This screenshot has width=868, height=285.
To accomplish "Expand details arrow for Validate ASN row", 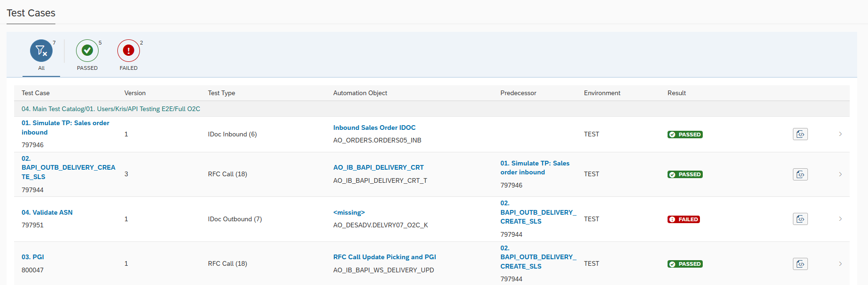I will [840, 219].
